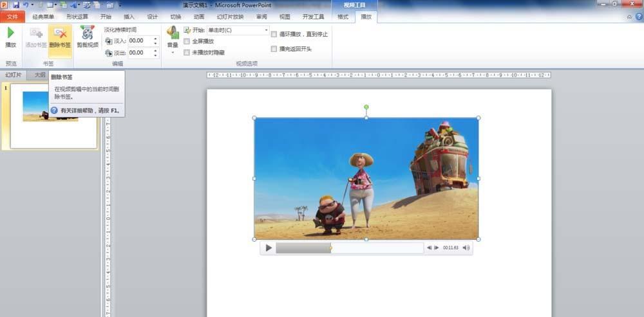Click the green rotation handle above video
644x317 pixels.
[x=366, y=107]
